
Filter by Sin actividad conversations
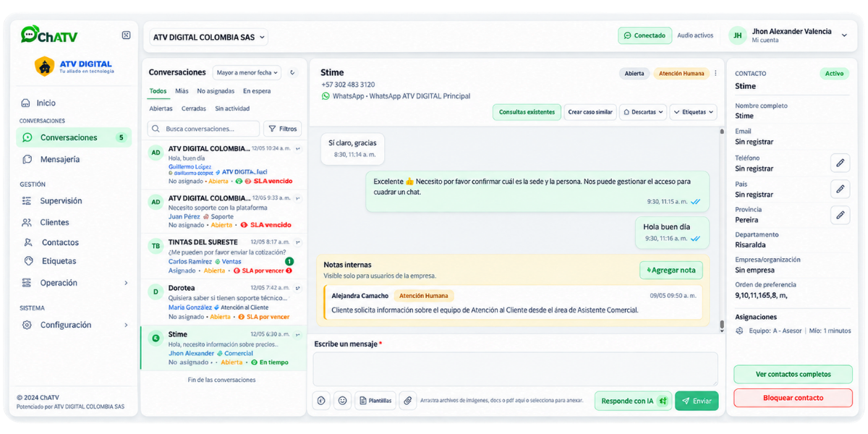(x=232, y=109)
